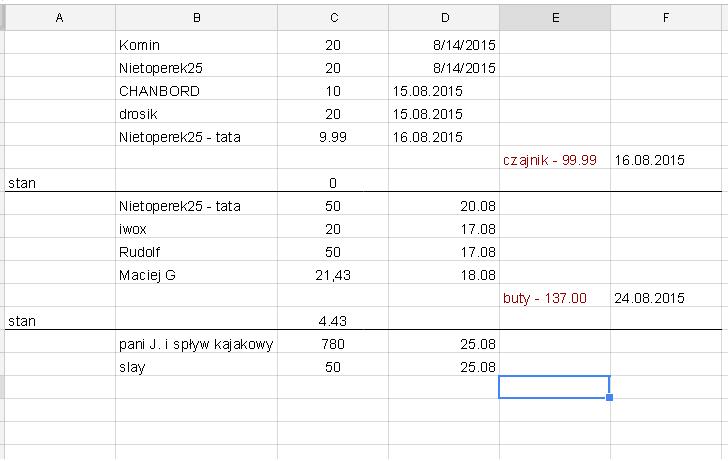Click the blue fill handle of selected cell
Viewport: 728px width, 461px height.
(x=610, y=397)
